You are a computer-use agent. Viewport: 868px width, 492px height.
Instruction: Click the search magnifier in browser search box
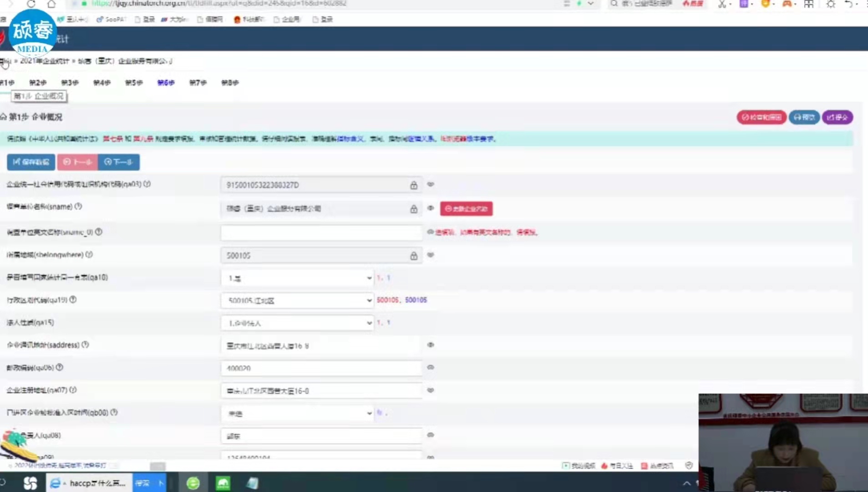(x=614, y=4)
